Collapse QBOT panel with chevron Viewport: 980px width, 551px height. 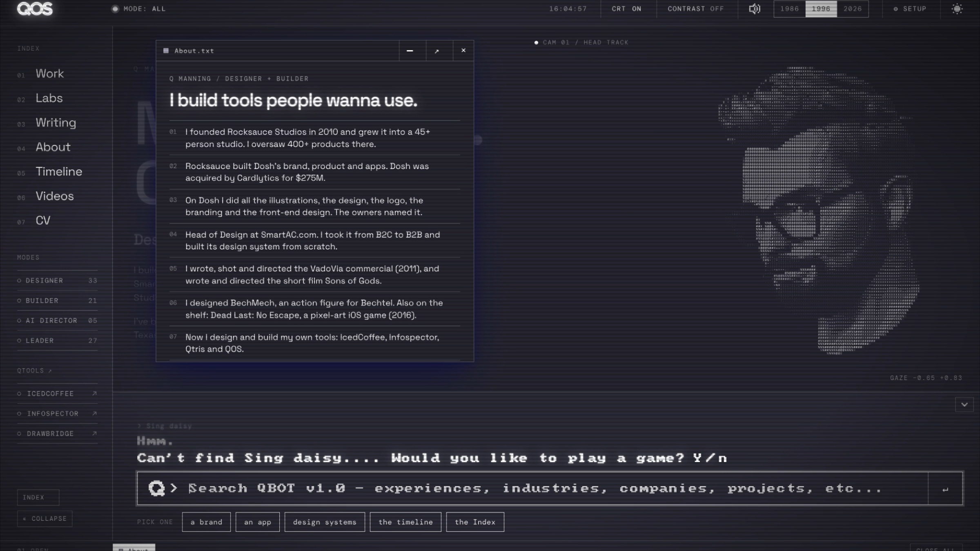coord(964,404)
